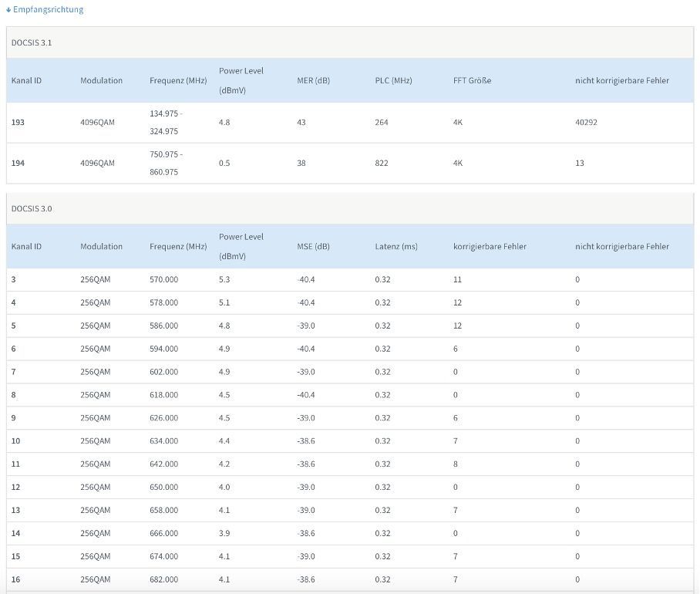Select the channel 12 row ID
Image resolution: width=700 pixels, height=594 pixels.
(x=15, y=487)
